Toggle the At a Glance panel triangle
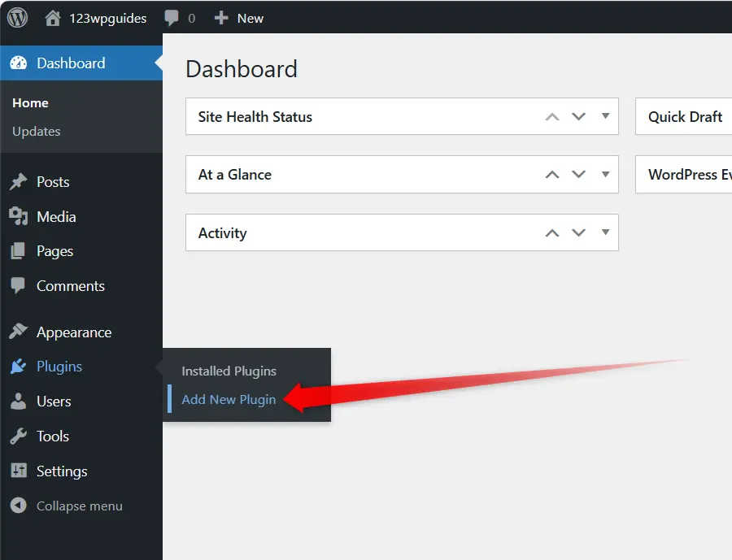The width and height of the screenshot is (732, 560). coord(605,174)
